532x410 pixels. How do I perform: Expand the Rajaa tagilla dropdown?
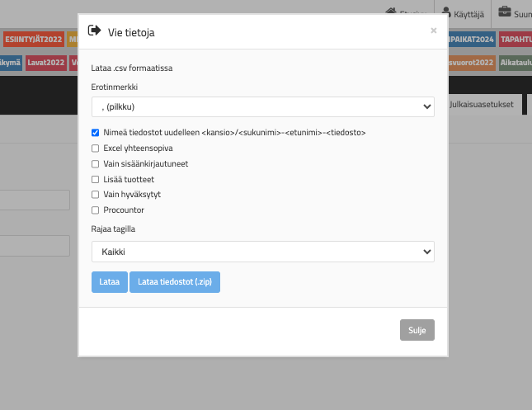[x=262, y=252]
